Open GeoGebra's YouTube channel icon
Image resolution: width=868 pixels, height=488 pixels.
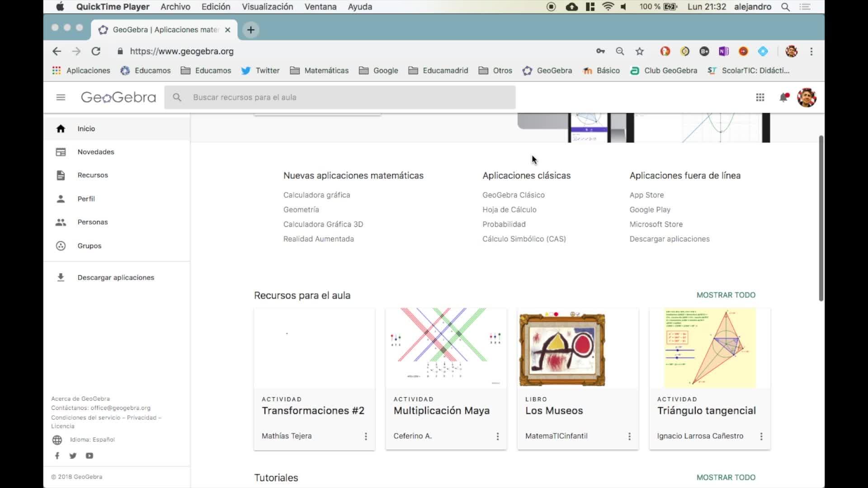coord(90,455)
